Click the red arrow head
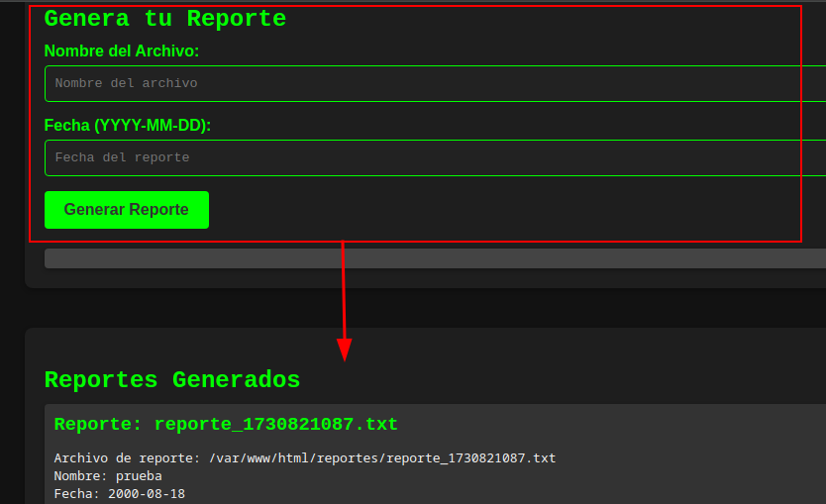Image resolution: width=826 pixels, height=504 pixels. (x=344, y=350)
